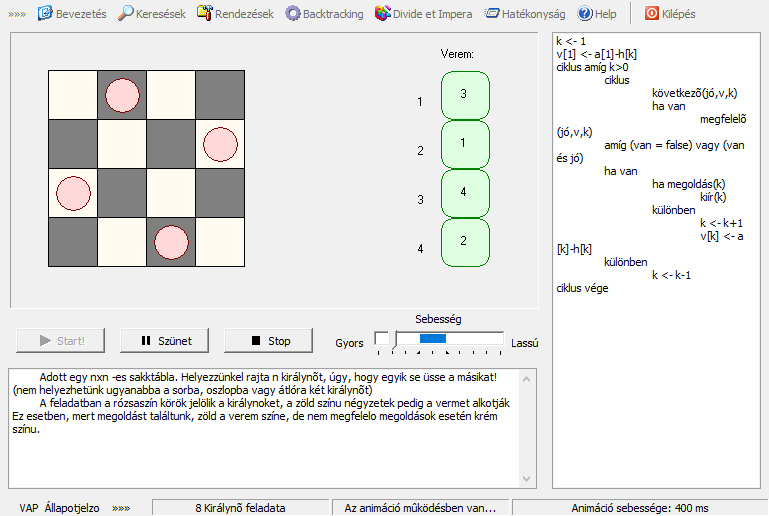This screenshot has height=516, width=769.
Task: Click the Backtracking gear icon
Action: pos(293,13)
